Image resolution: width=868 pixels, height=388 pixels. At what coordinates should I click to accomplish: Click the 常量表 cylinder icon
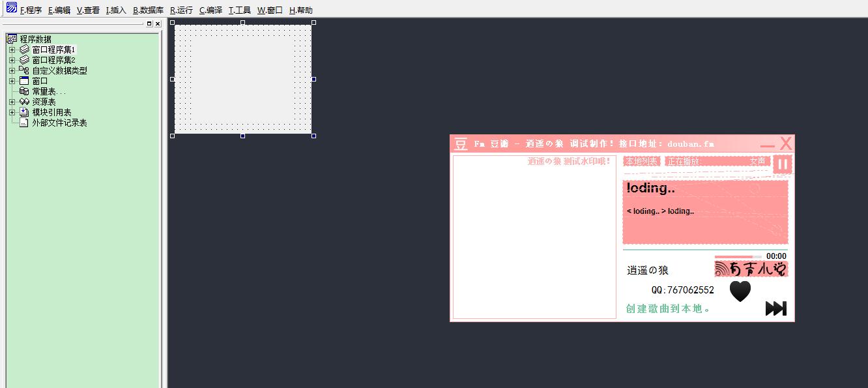click(24, 91)
